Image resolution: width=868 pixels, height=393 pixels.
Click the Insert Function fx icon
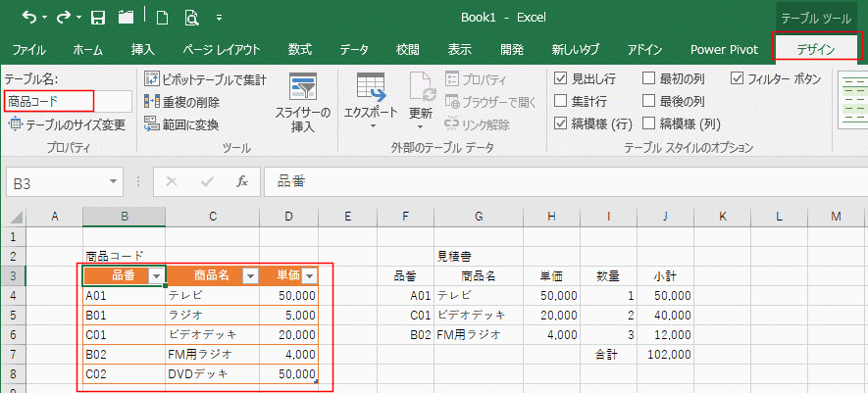[x=241, y=181]
